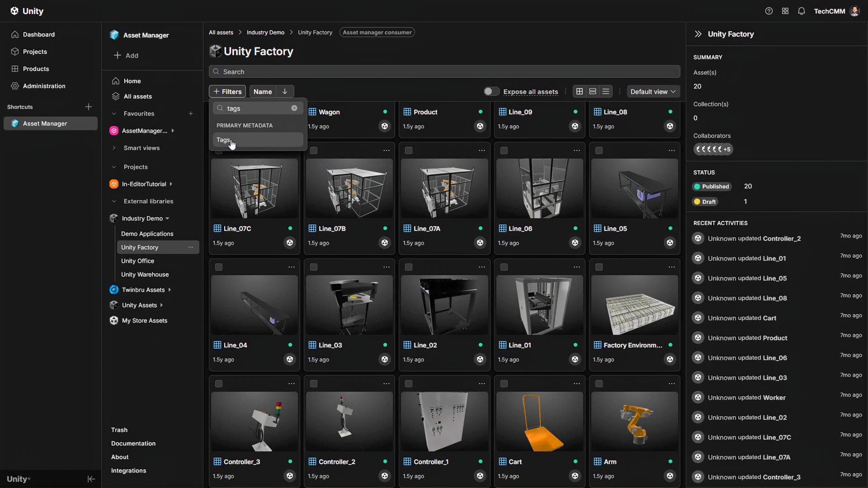Choose Tags from filter metadata list
Screen dimensions: 868x488
point(258,140)
